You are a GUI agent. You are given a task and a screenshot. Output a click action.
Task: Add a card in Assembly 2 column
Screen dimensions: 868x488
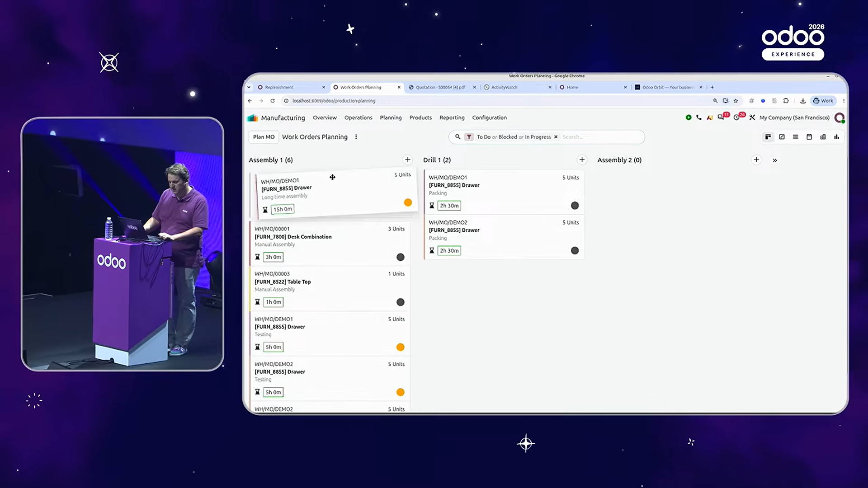(756, 160)
